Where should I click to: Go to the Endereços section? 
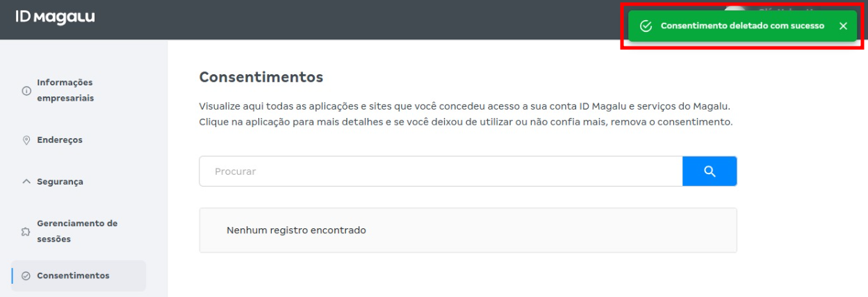coord(60,139)
